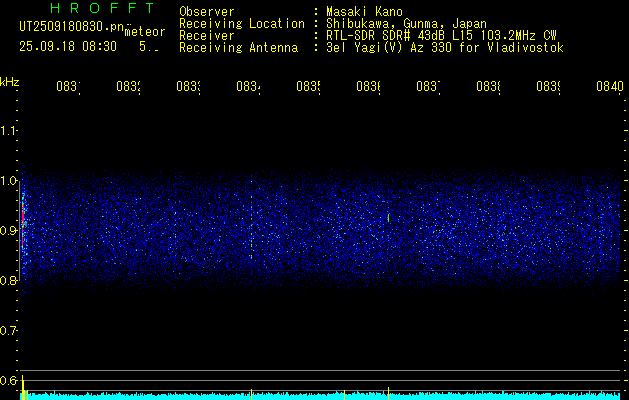This screenshot has width=629, height=400.
Task: Click the 0840 time marker
Action: pos(609,87)
